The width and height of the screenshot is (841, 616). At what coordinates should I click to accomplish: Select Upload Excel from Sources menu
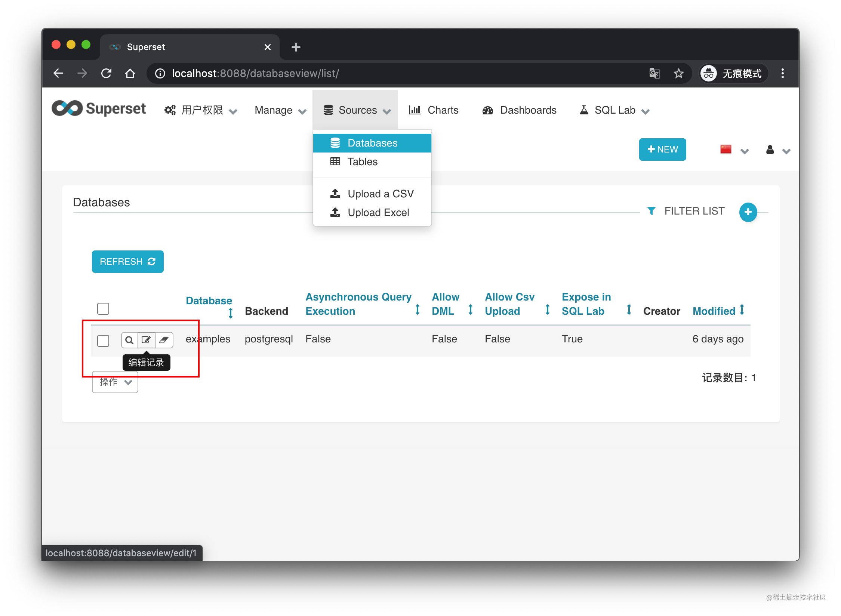point(379,212)
